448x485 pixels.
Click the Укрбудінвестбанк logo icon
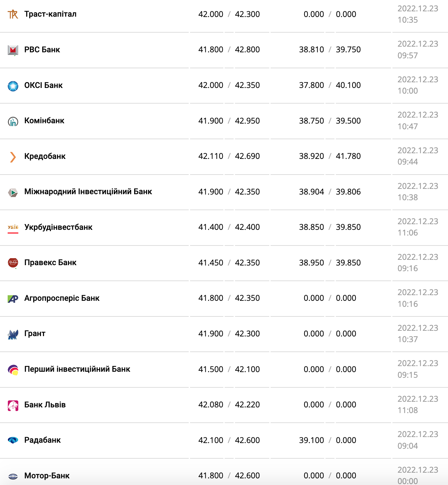(13, 228)
